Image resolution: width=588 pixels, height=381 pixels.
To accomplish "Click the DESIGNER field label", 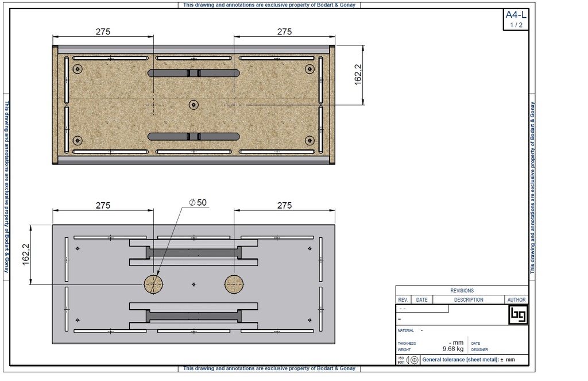I will pyautogui.click(x=479, y=349).
